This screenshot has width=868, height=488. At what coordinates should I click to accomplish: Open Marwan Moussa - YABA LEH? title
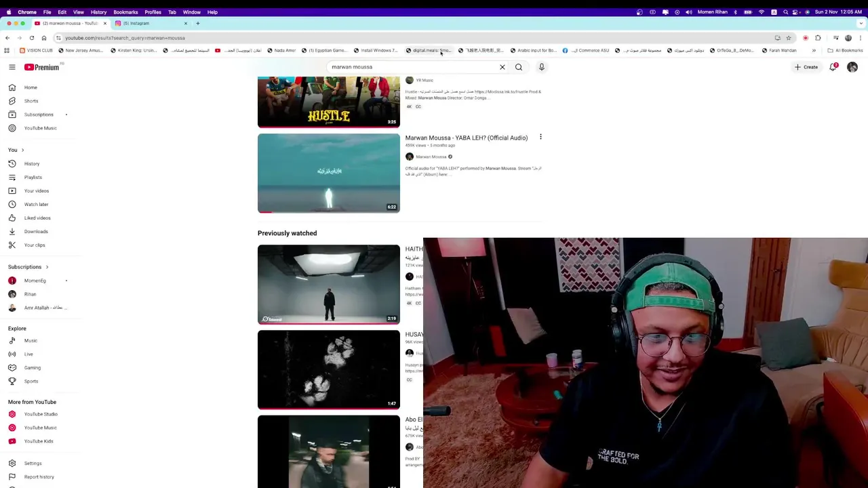[467, 138]
